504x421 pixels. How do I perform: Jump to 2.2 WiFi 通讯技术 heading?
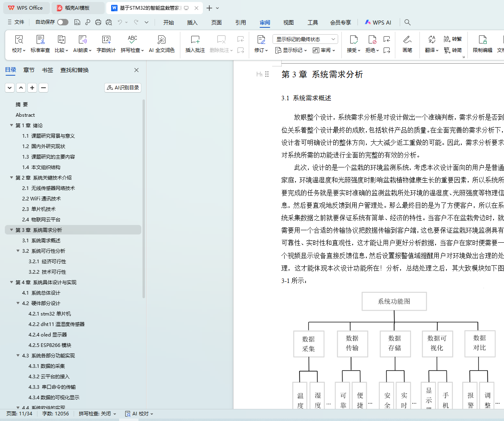click(x=41, y=198)
